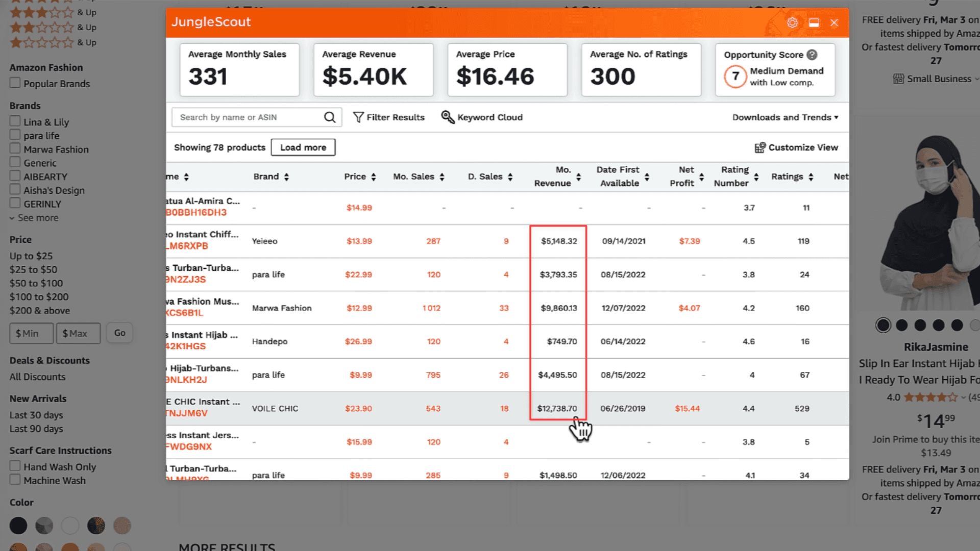Close the JungleScout popup
This screenshot has height=551, width=980.
point(834,22)
